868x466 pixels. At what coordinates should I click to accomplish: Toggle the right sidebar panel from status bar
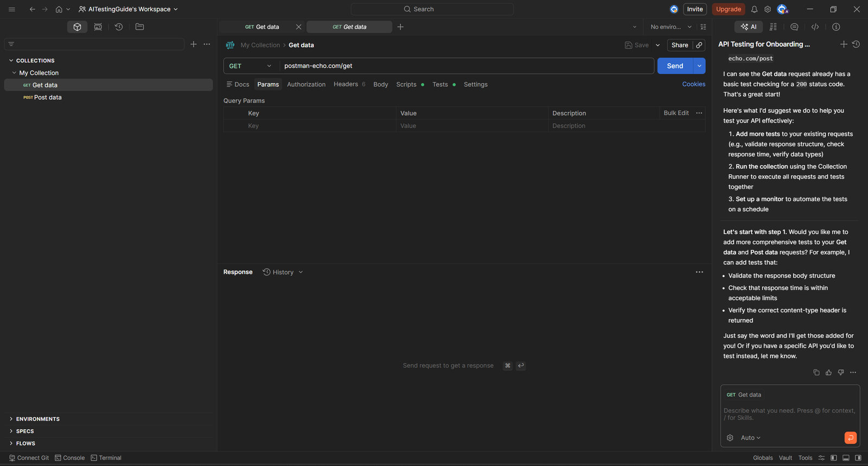pyautogui.click(x=858, y=458)
